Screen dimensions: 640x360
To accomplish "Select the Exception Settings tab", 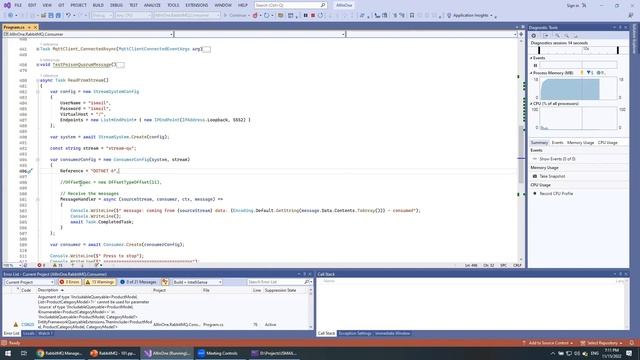I will [x=355, y=334].
